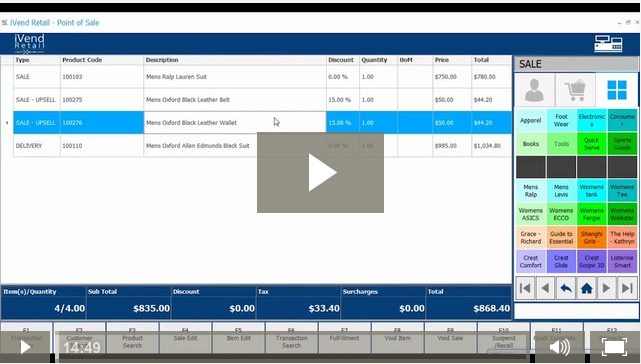Click the input field below navigation arrows
The width and height of the screenshot is (641, 364).
point(576,311)
